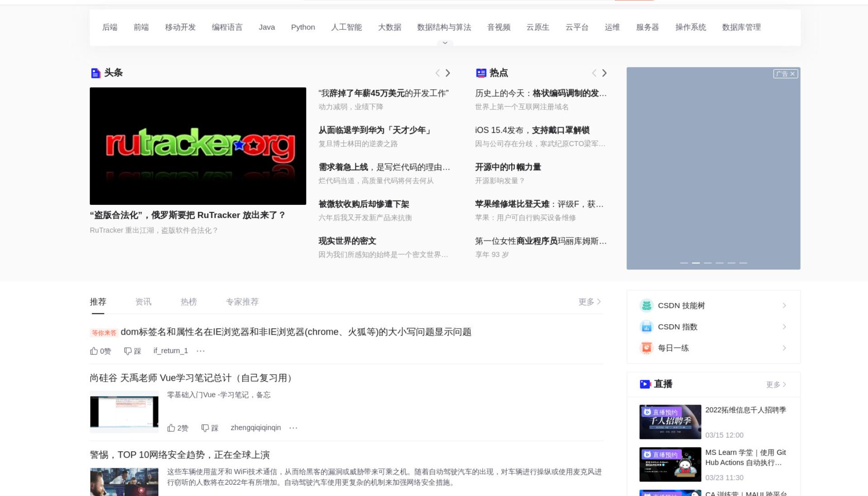Open the 人工智能 category

pos(346,27)
